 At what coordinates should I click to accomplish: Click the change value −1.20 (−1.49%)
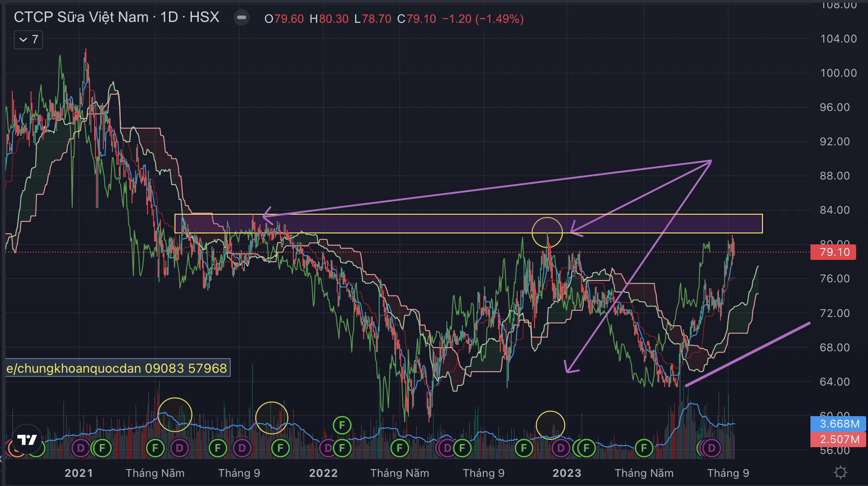point(483,19)
